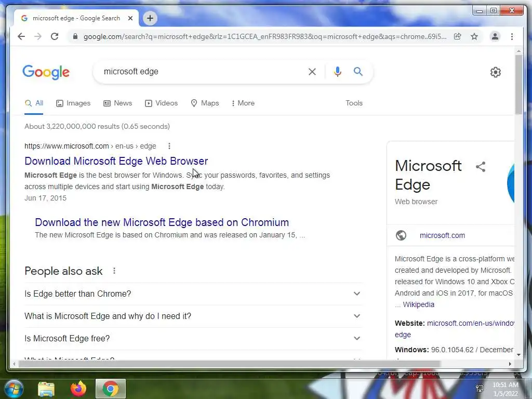Viewport: 532px width, 399px height.
Task: Click the blue magnifier search button
Action: pos(358,72)
